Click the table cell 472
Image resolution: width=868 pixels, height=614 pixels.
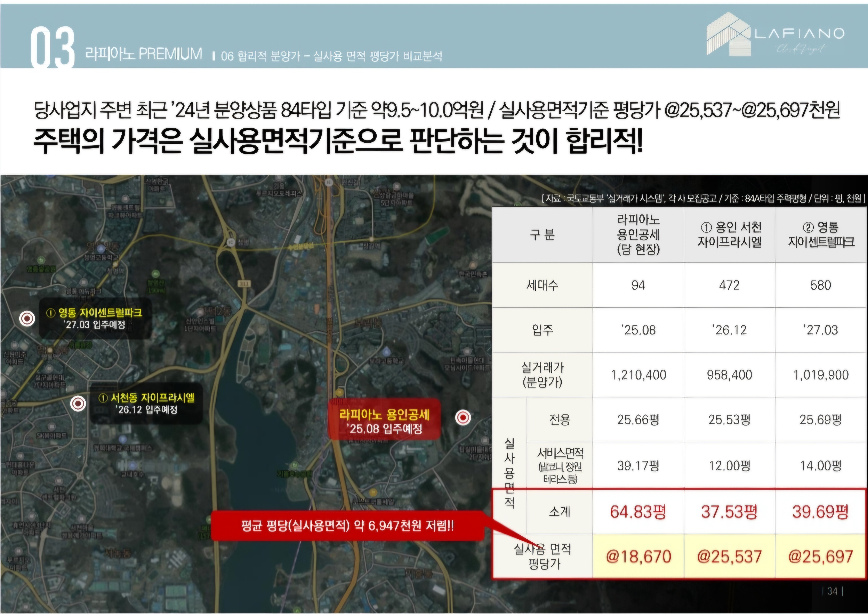pos(729,285)
